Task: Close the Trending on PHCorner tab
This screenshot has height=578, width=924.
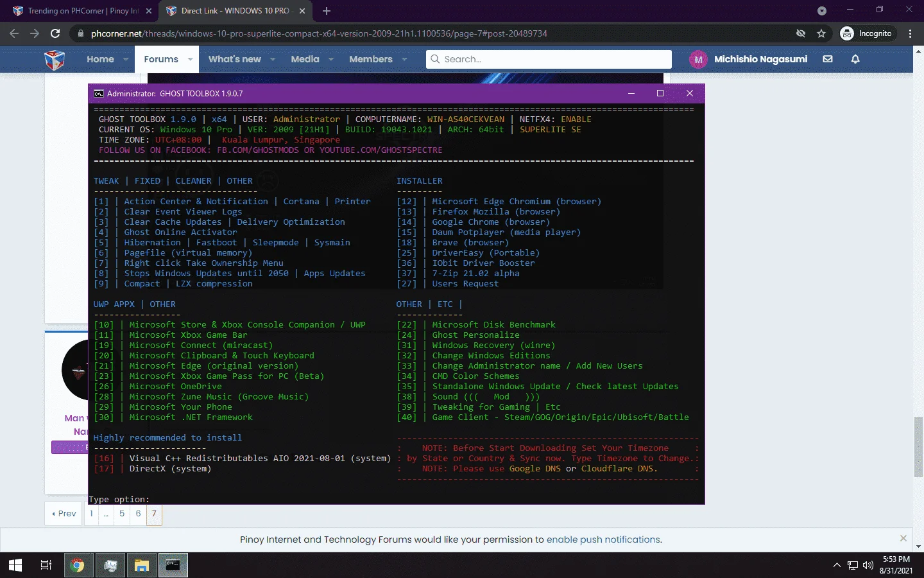Action: point(149,11)
